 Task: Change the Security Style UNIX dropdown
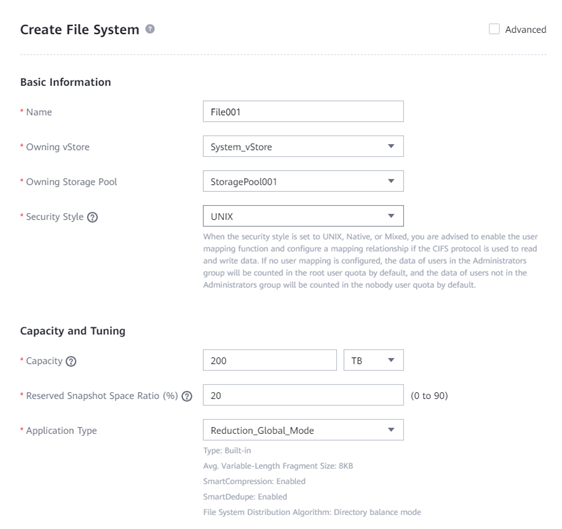tap(303, 216)
